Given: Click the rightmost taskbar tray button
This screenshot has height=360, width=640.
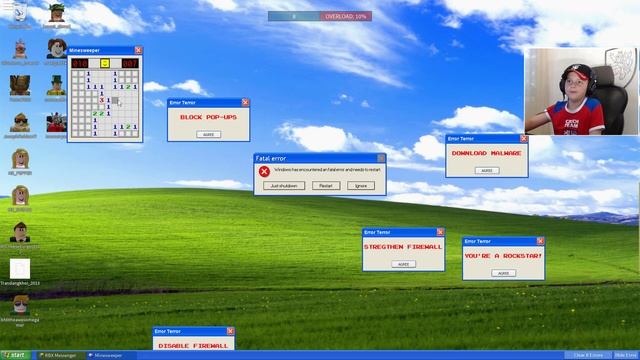Looking at the screenshot, I should pos(626,356).
